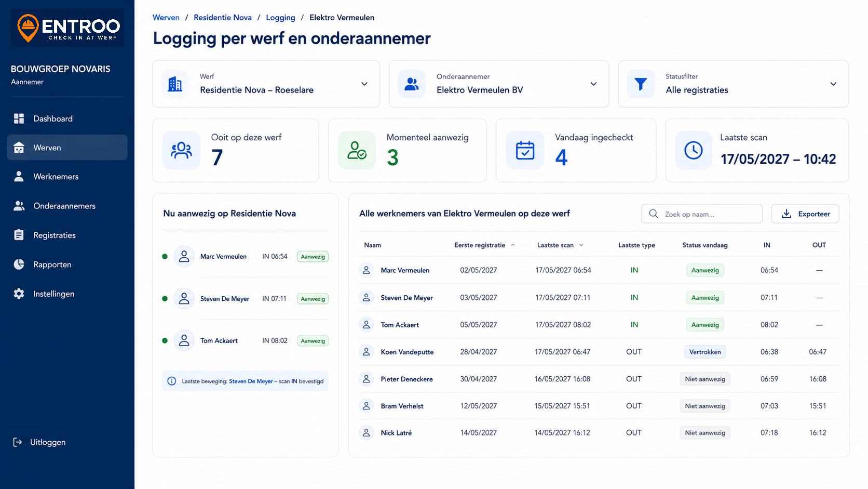Select Werven in the sidebar

pos(67,148)
